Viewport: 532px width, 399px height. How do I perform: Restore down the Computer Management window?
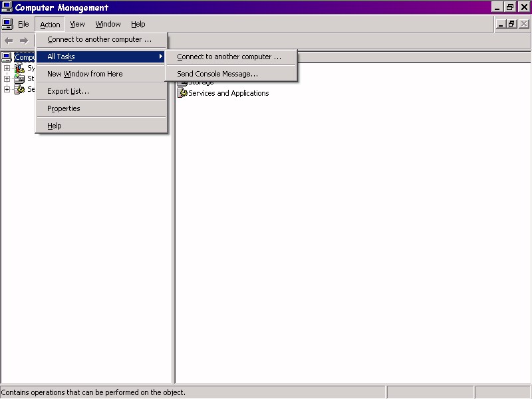pyautogui.click(x=509, y=7)
